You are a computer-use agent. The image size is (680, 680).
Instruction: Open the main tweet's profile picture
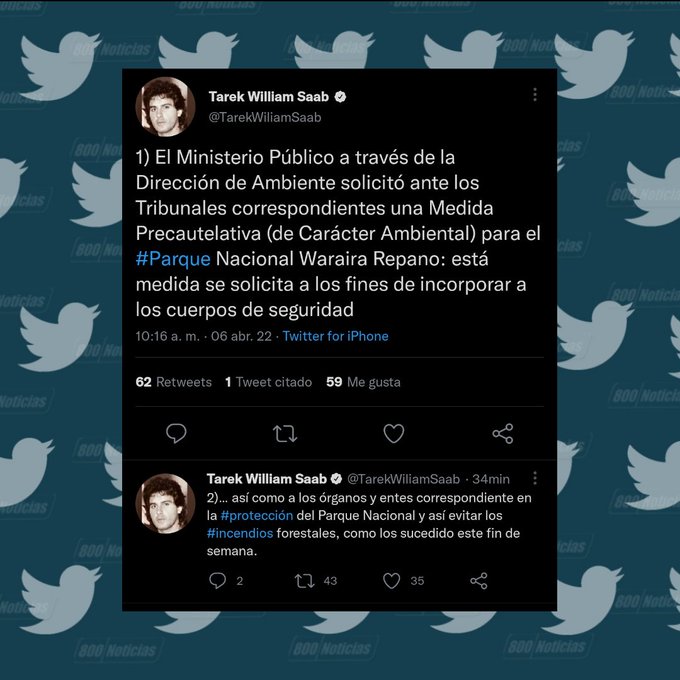[x=165, y=107]
